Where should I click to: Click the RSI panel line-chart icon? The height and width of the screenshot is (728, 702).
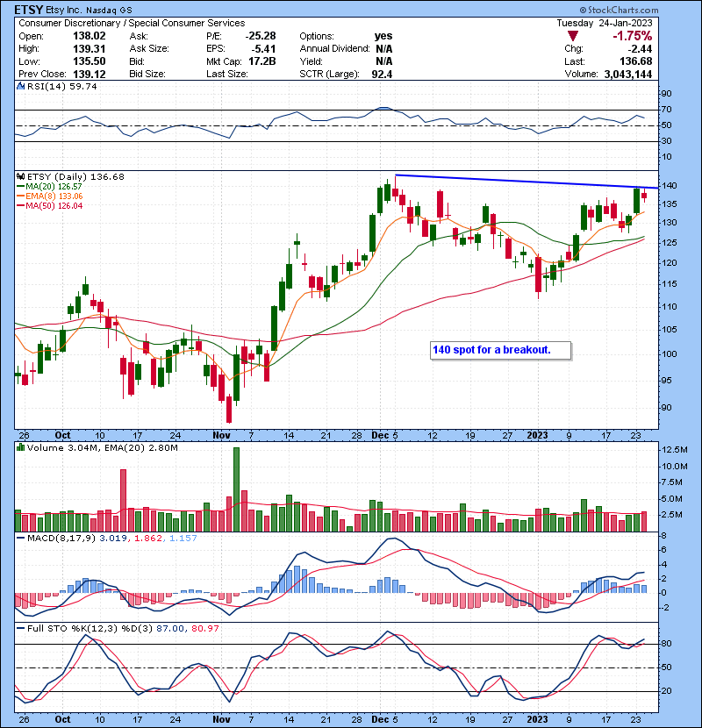tap(20, 86)
